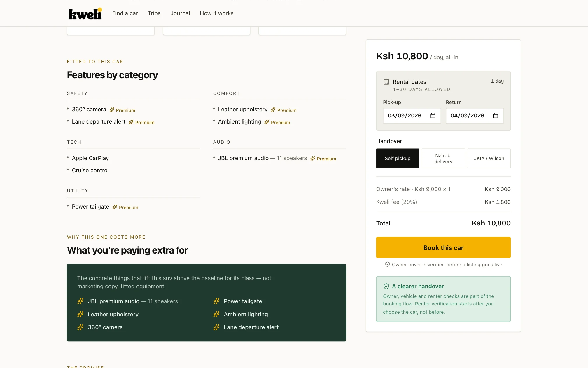
Task: Click the What you're paying extra for heading
Action: tap(127, 250)
